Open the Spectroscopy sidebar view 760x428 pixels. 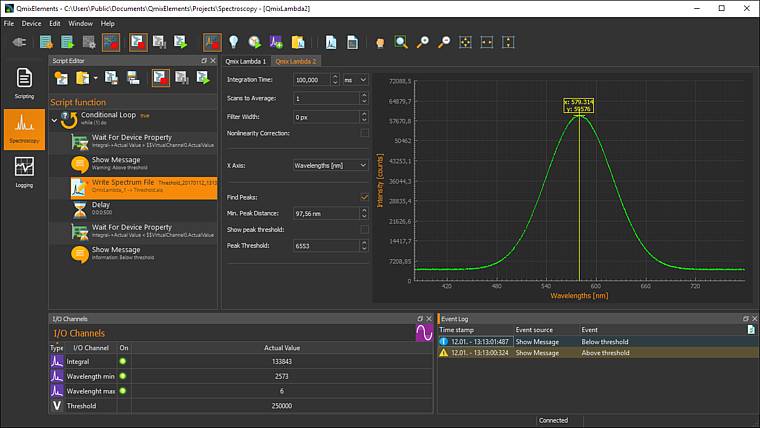pos(24,128)
